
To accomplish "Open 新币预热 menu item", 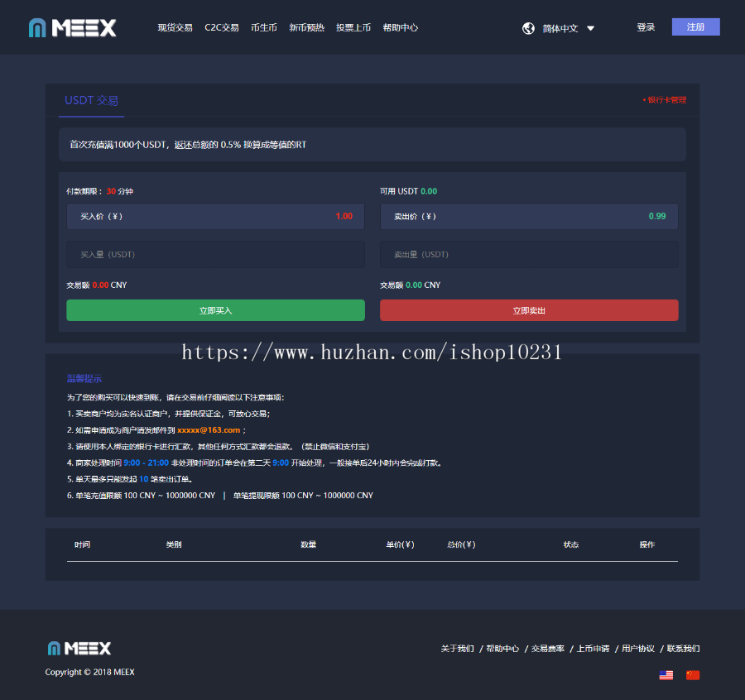I will (x=306, y=27).
